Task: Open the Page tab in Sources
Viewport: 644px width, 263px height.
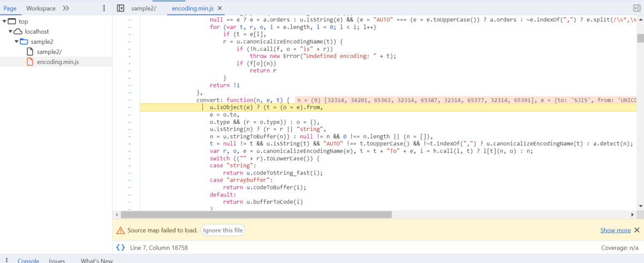Action: pyautogui.click(x=10, y=8)
